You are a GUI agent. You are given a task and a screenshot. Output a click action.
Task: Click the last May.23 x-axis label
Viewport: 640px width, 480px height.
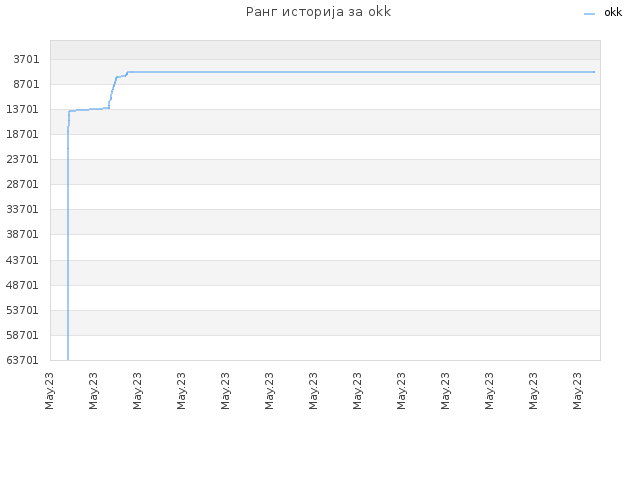coord(577,391)
